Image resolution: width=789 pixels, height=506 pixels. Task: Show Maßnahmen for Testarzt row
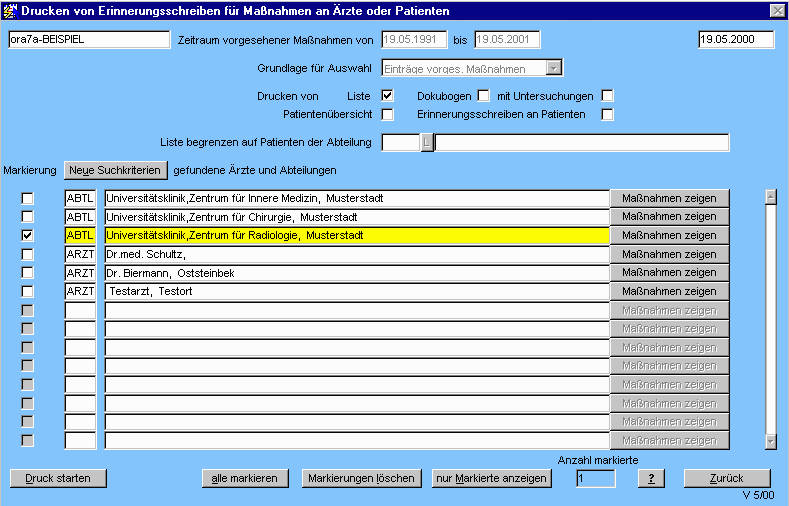[670, 292]
